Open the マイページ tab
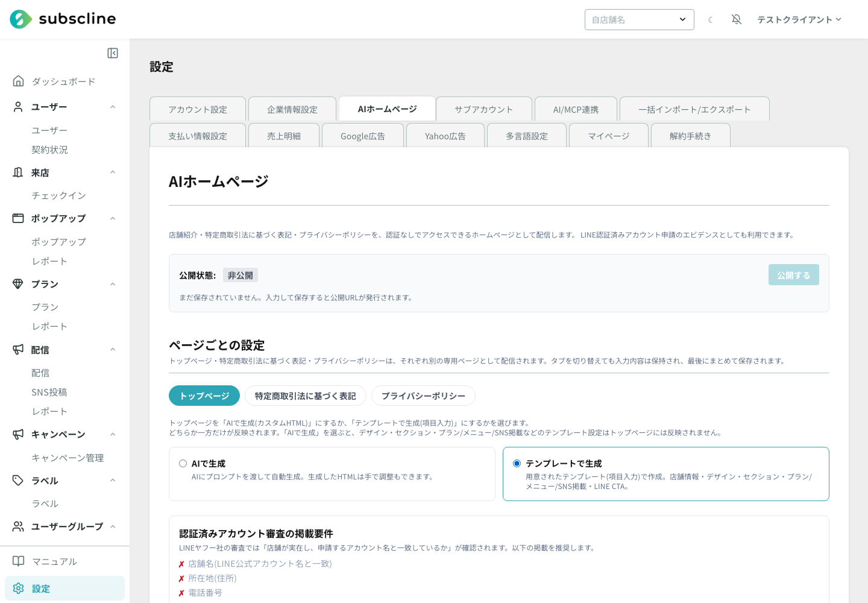 [x=609, y=136]
